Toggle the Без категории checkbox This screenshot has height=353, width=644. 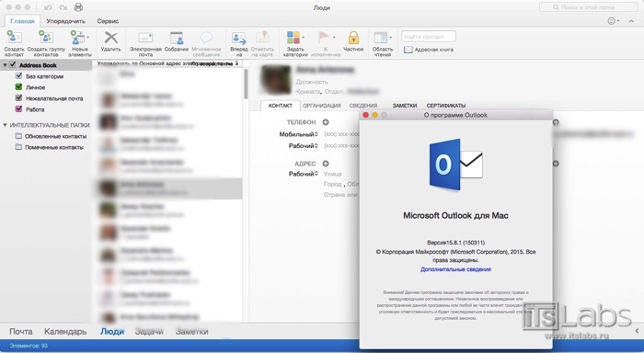(18, 76)
